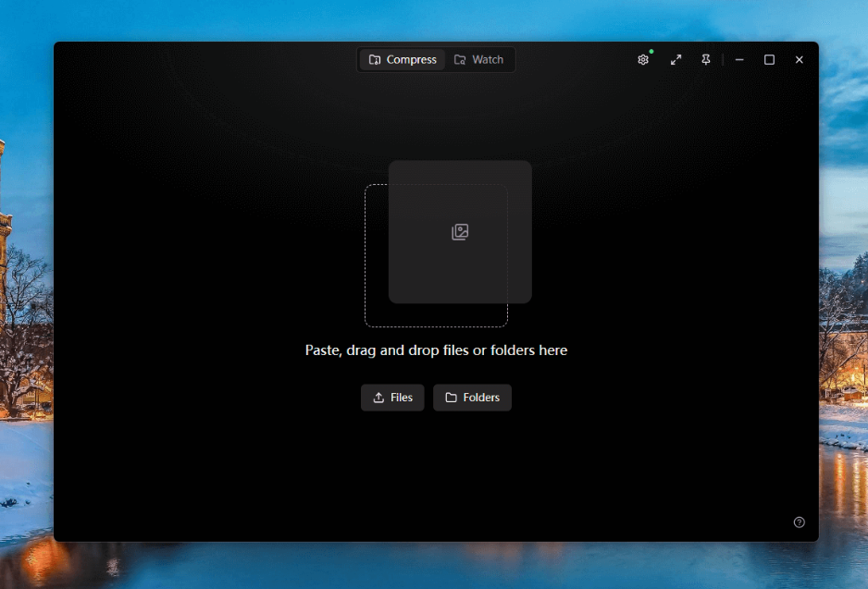This screenshot has width=868, height=589.
Task: Pin the window on top
Action: coord(706,60)
